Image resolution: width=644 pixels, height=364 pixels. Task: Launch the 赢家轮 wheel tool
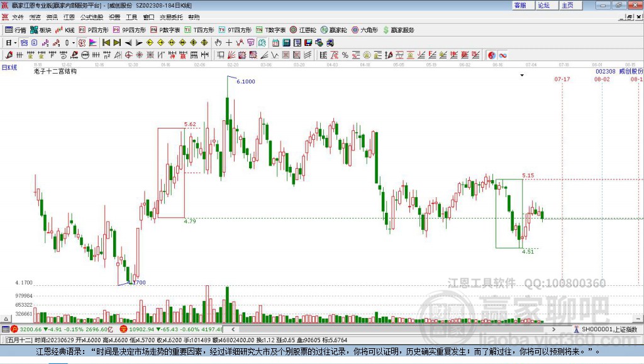(333, 30)
